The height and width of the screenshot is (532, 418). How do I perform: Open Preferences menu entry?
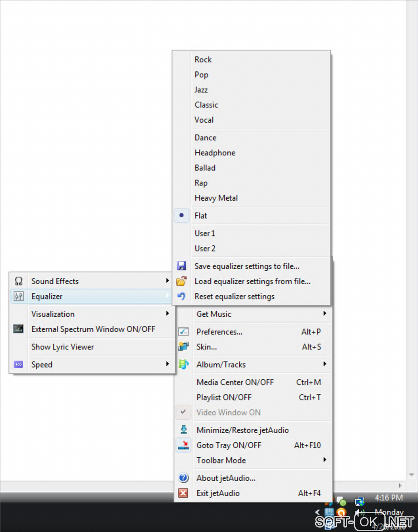[253, 331]
